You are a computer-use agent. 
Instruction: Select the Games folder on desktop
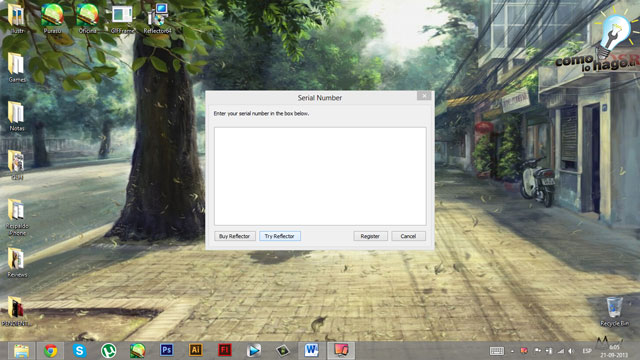(17, 68)
